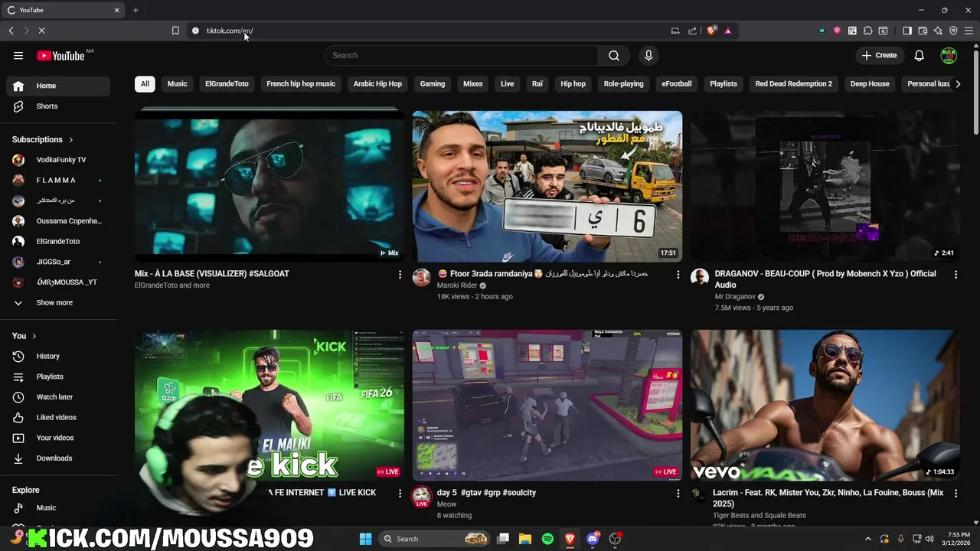Open File Explorer from the taskbar
Viewport: 980px width, 551px height.
click(x=525, y=539)
